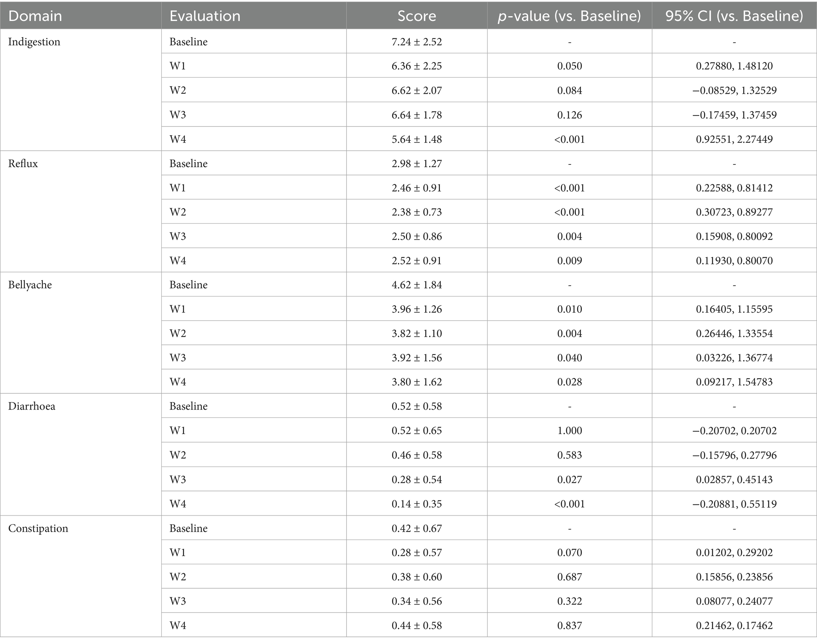The width and height of the screenshot is (817, 644).
Task: Click the p-value 0.687 cell
Action: [x=569, y=577]
